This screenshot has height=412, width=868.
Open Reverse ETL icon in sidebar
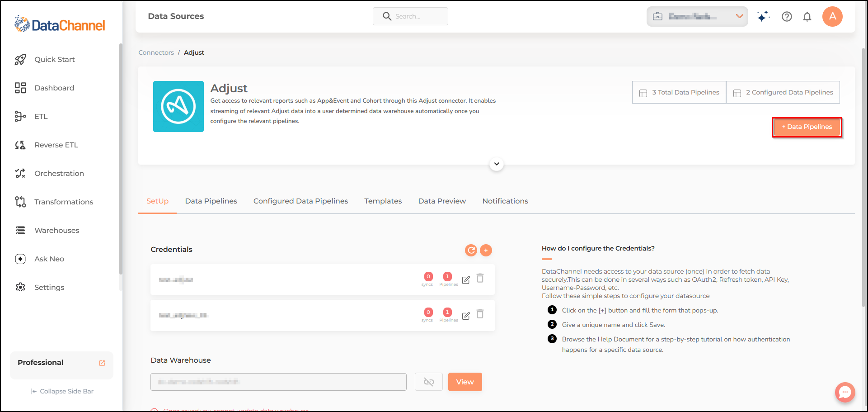click(x=20, y=145)
